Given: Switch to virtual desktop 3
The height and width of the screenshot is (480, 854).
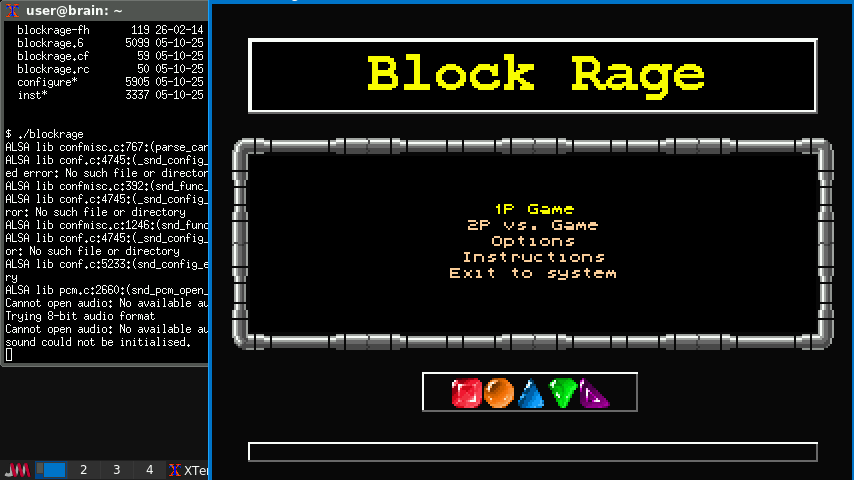Looking at the screenshot, I should 116,470.
